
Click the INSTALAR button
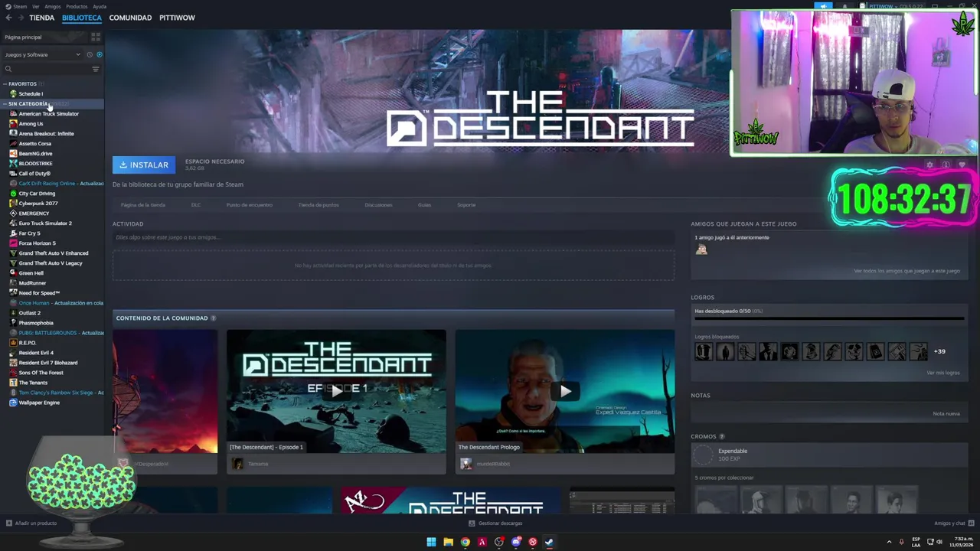pyautogui.click(x=144, y=165)
